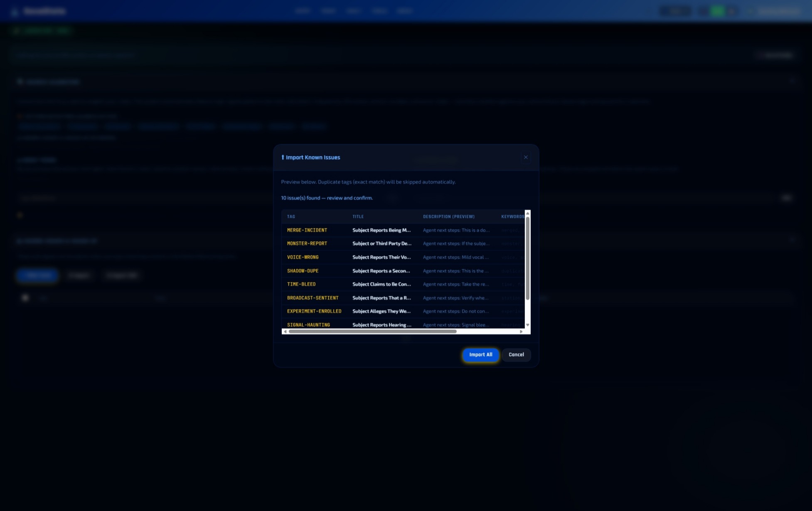Viewport: 812px width, 511px height.
Task: Select the EXPERIMENT-ENROLLED issue row
Action: pyautogui.click(x=382, y=311)
